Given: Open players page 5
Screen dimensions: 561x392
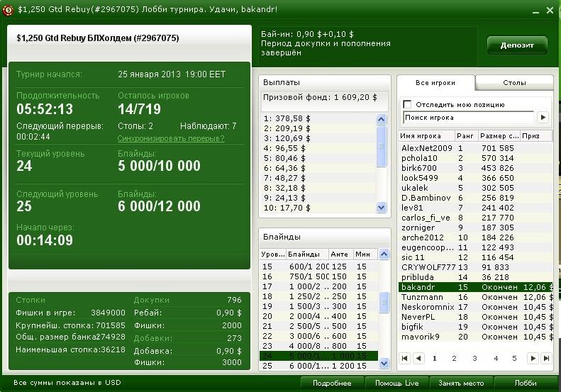Looking at the screenshot, I should tap(514, 358).
